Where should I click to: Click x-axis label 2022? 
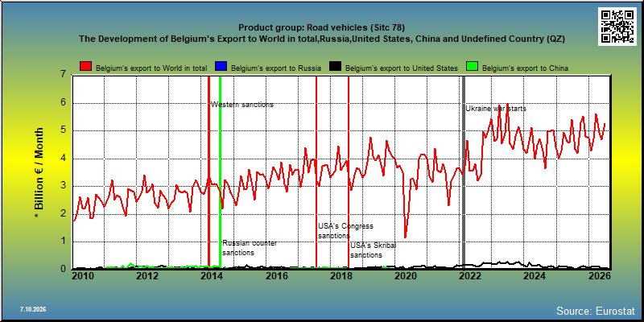click(470, 275)
